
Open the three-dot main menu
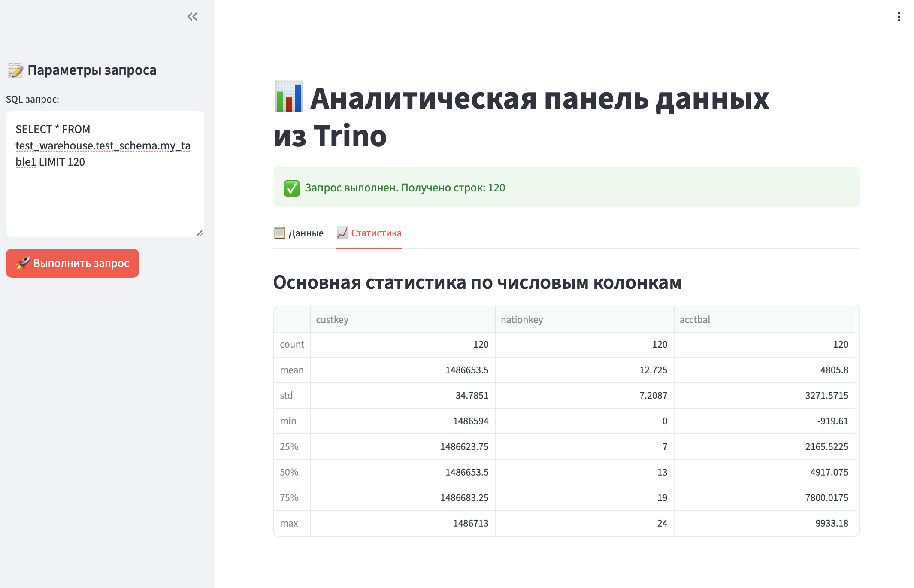[899, 17]
